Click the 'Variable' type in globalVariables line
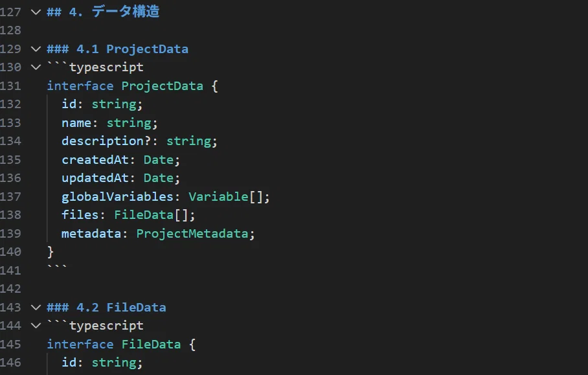This screenshot has height=375, width=588. 218,196
